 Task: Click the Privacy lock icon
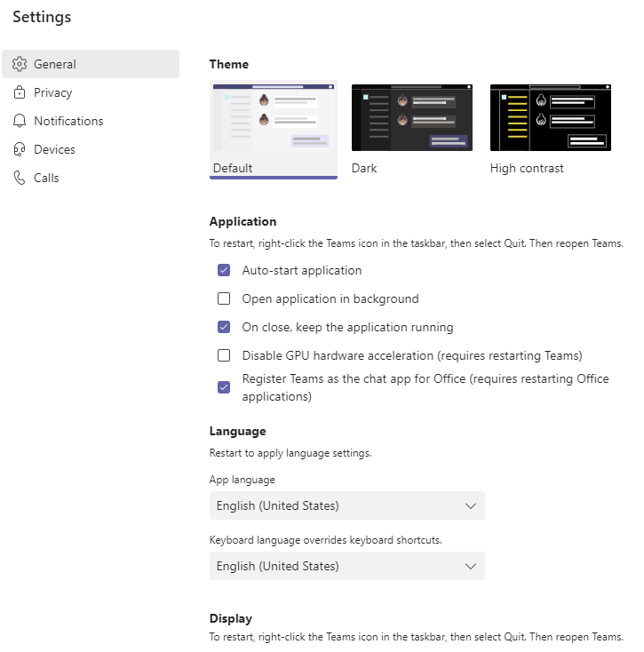click(x=20, y=92)
